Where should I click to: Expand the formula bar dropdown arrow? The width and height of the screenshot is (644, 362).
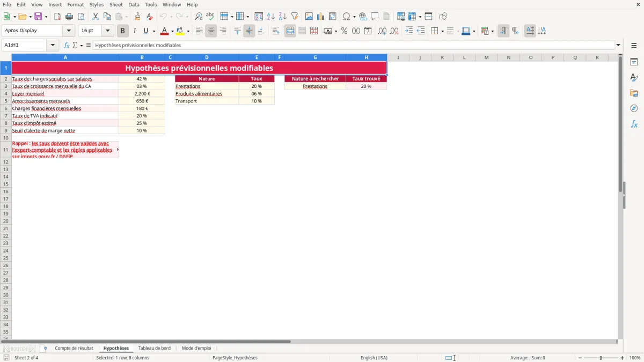(618, 45)
